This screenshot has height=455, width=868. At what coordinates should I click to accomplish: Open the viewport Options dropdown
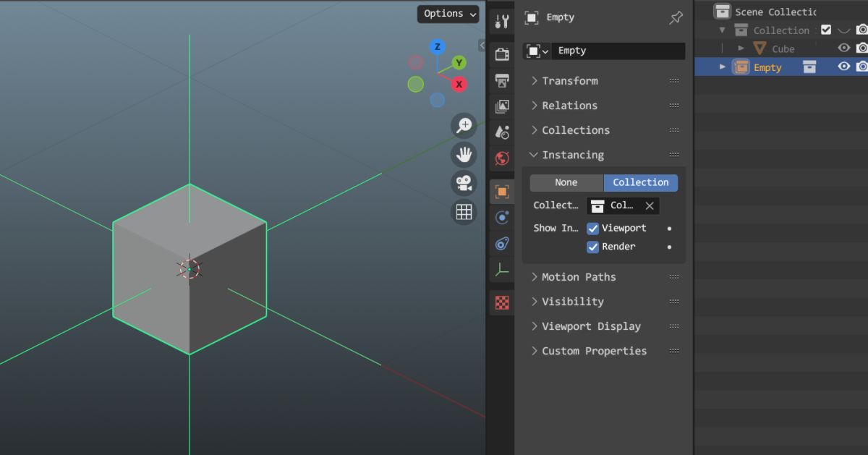[448, 14]
